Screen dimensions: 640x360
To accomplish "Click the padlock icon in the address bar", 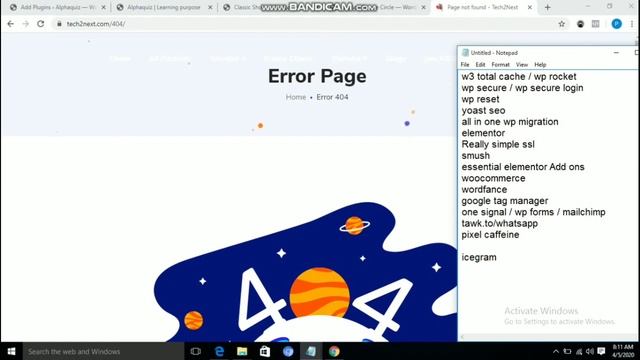I will click(59, 24).
